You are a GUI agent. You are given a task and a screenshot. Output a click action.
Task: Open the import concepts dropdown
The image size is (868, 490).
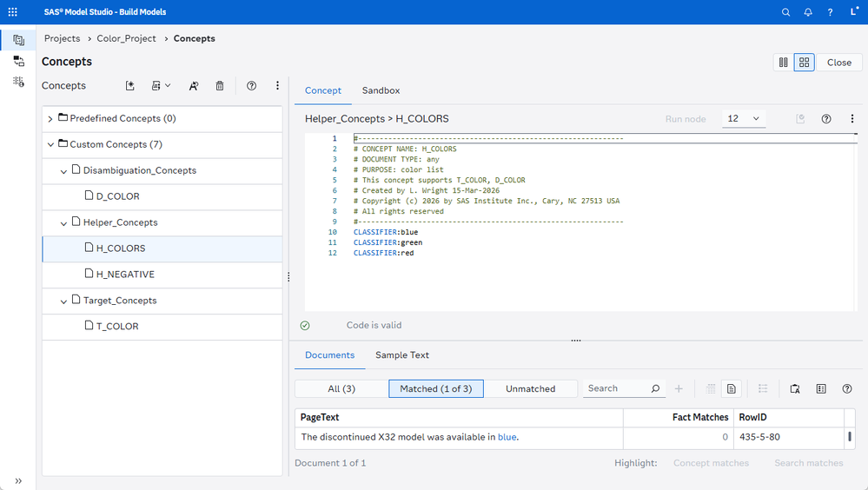pos(161,86)
